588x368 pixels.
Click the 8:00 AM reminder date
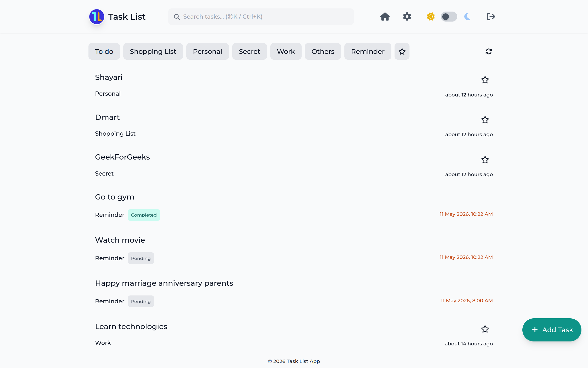(467, 300)
